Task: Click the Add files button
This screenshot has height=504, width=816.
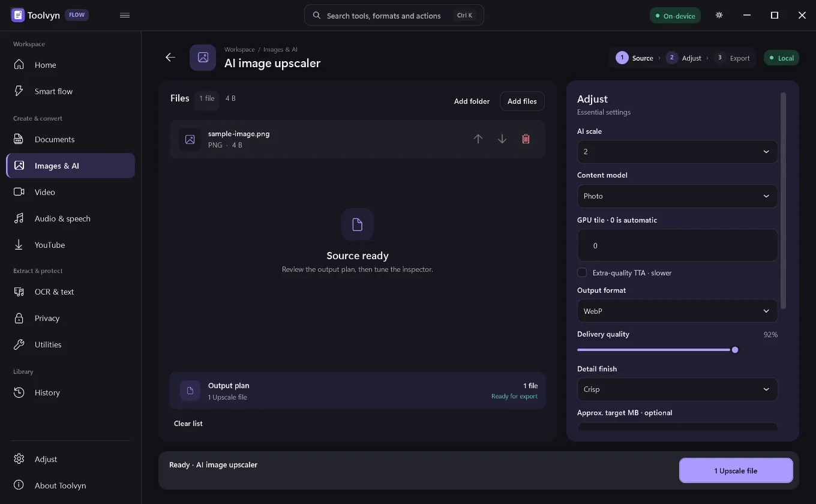Action: (x=522, y=101)
